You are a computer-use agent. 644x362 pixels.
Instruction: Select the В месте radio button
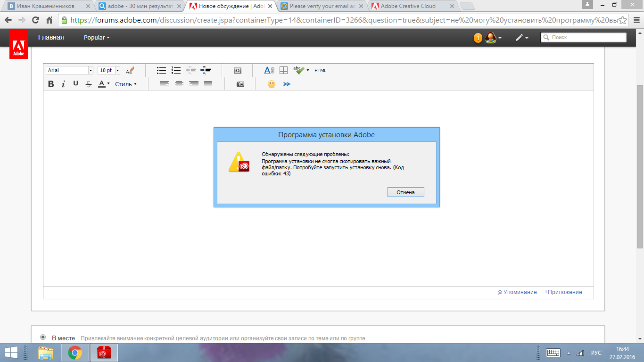coord(43,337)
